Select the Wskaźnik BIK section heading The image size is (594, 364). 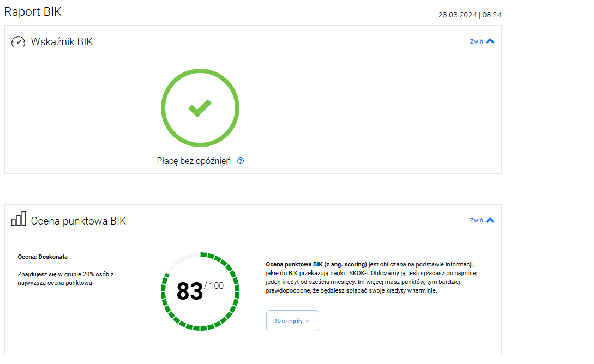[62, 41]
